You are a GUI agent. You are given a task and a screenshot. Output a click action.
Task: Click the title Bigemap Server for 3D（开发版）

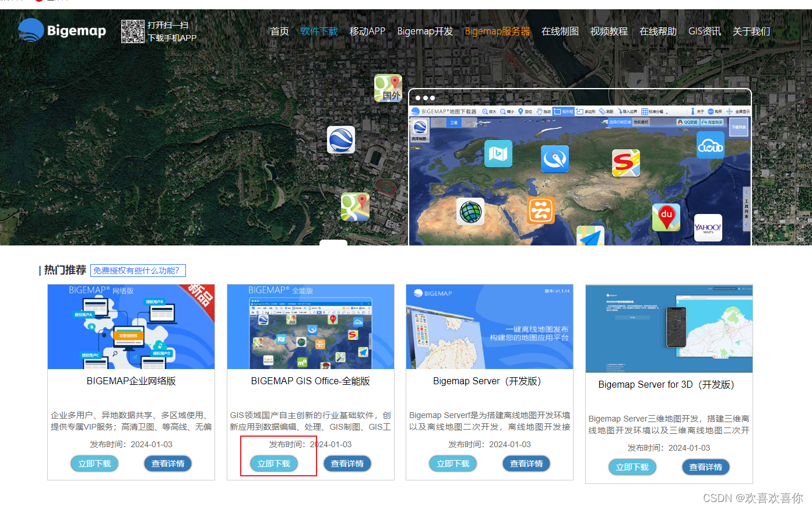coord(669,385)
